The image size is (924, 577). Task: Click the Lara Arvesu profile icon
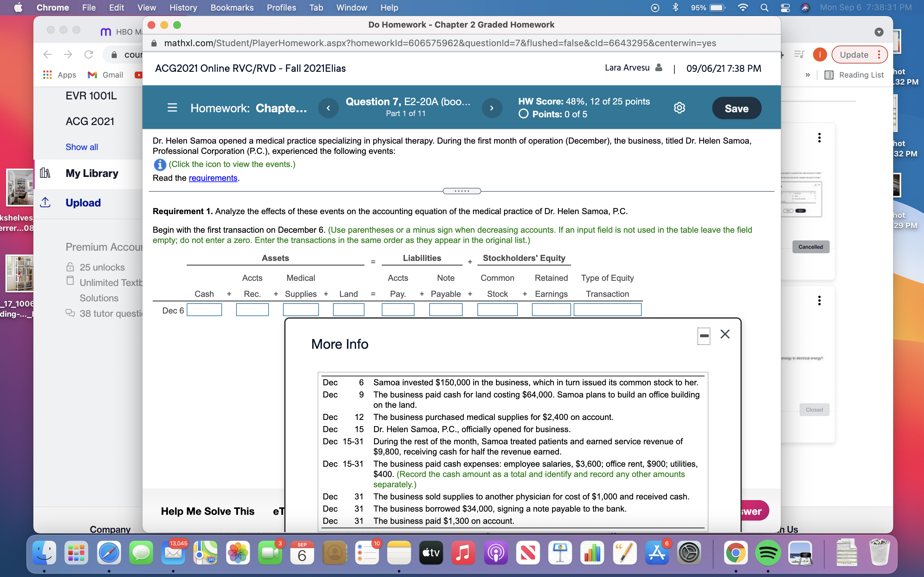coord(658,68)
